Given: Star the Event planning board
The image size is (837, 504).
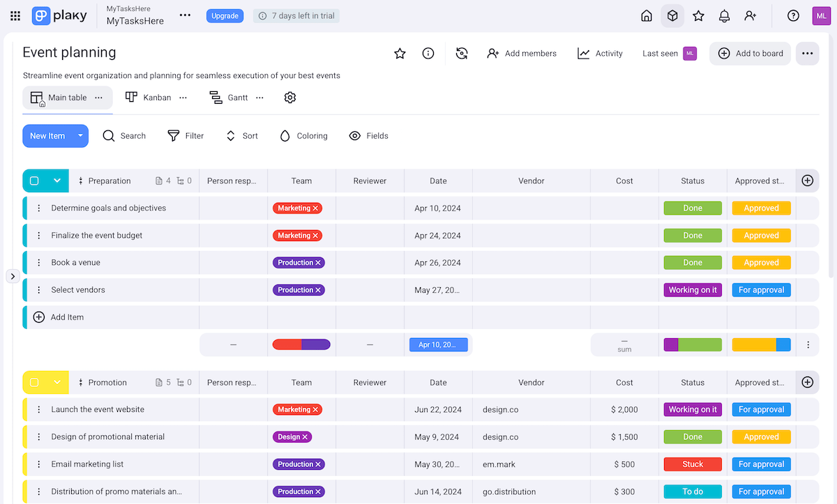Looking at the screenshot, I should coord(400,53).
